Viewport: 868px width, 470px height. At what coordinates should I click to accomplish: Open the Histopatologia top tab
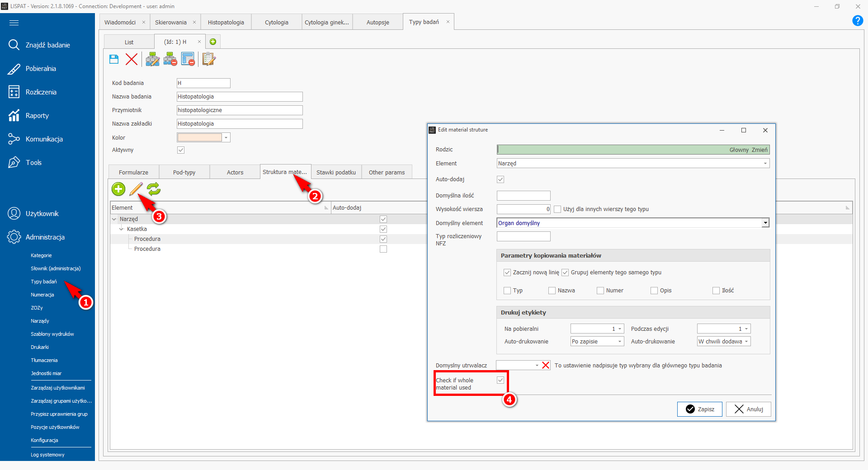(x=226, y=22)
